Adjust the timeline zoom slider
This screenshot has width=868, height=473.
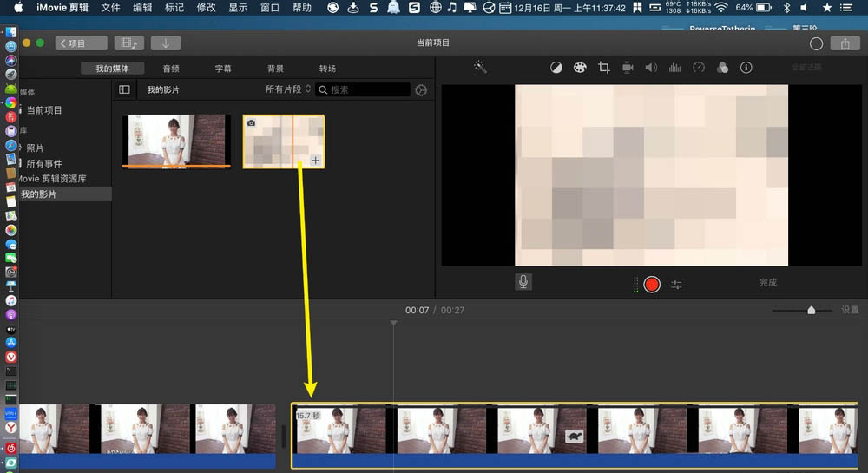(811, 311)
